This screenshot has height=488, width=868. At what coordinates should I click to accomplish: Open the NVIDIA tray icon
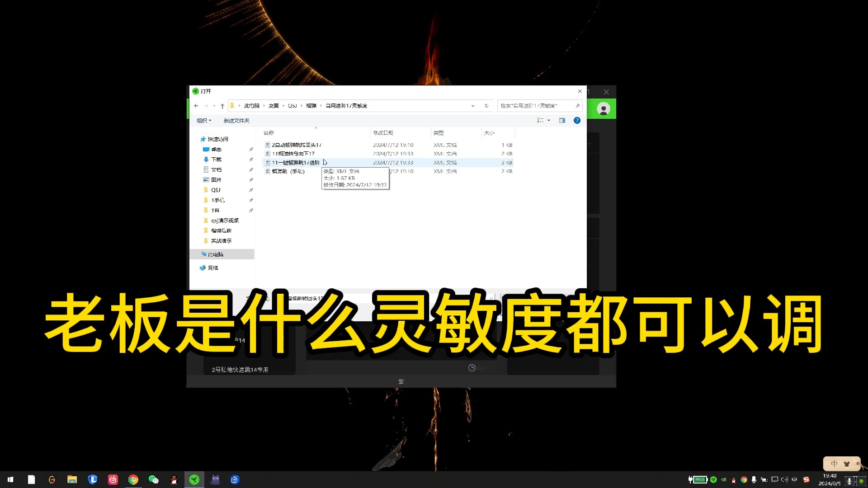[723, 479]
